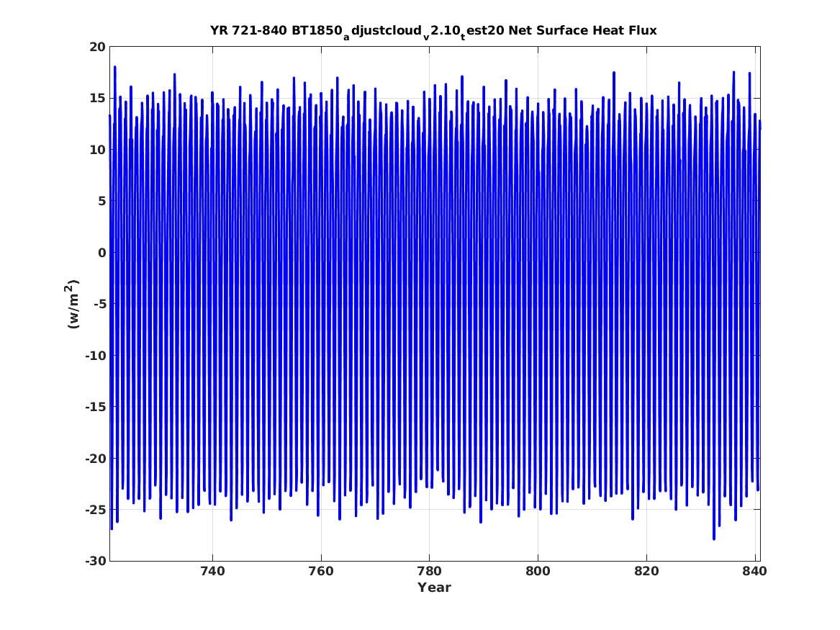Click the y-axis tick label '10'

pyautogui.click(x=98, y=150)
